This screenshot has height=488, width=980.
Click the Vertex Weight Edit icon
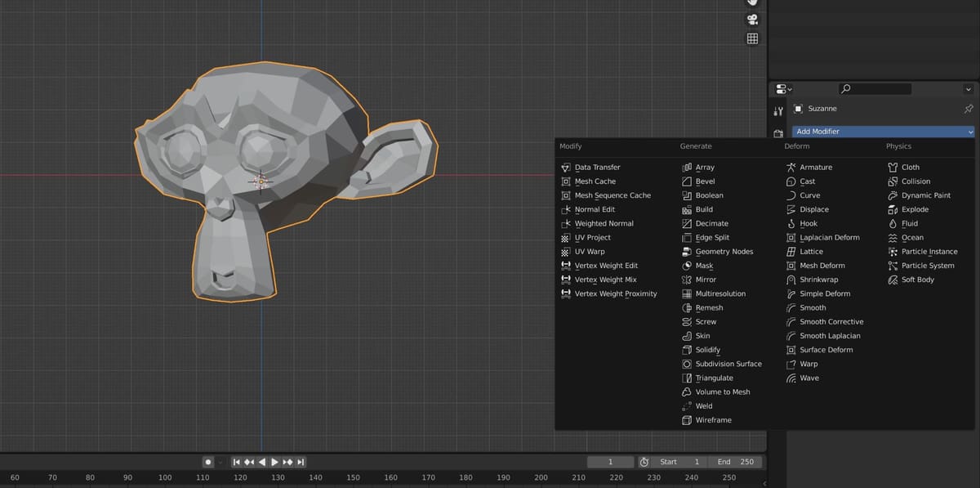566,266
